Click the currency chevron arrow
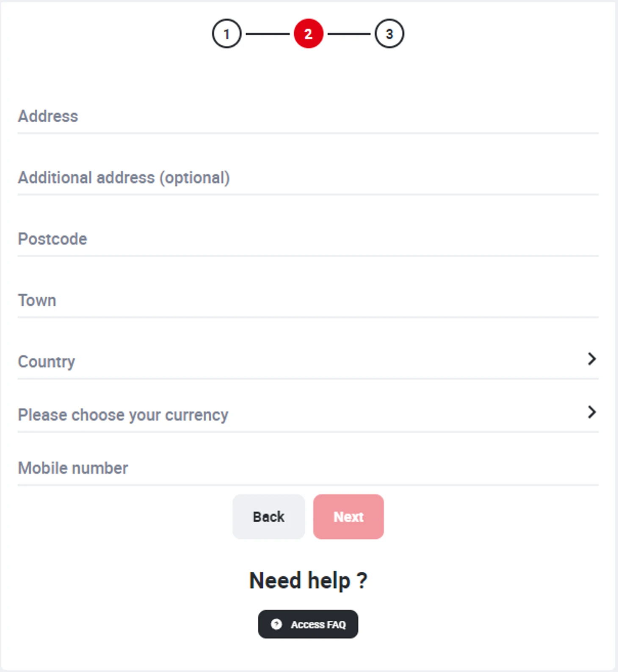This screenshot has height=672, width=618. (592, 412)
